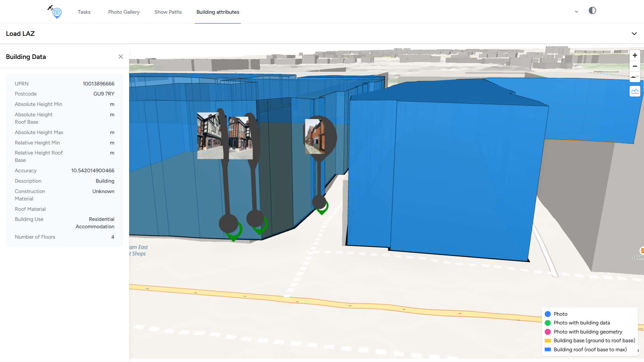Image resolution: width=644 pixels, height=362 pixels.
Task: Zoom out the map with minus button
Action: coord(635,66)
